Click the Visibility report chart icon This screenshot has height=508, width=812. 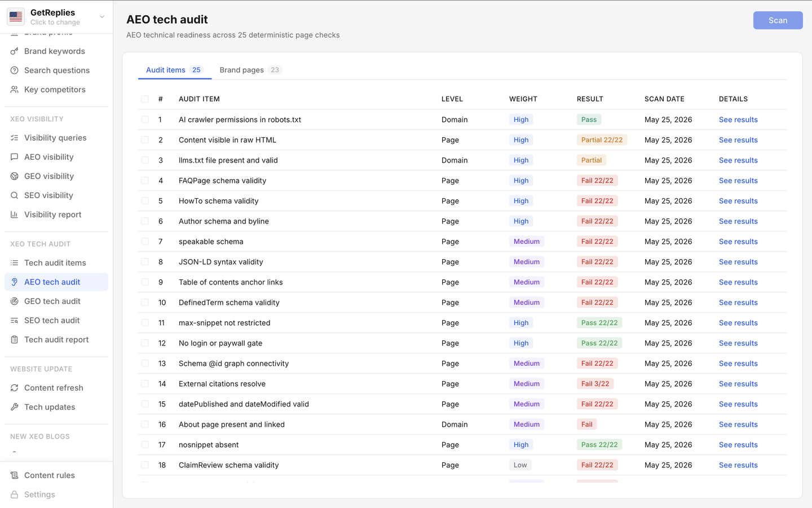(x=15, y=214)
